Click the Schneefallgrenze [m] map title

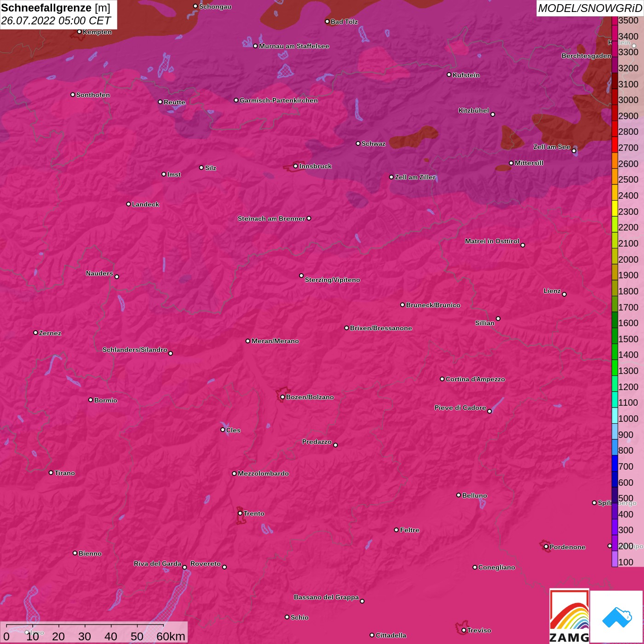[x=56, y=8]
